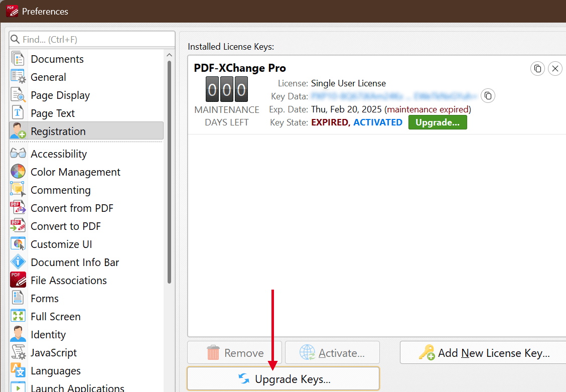
Task: Click the PDF-XChange app icon in title bar
Action: [12, 11]
